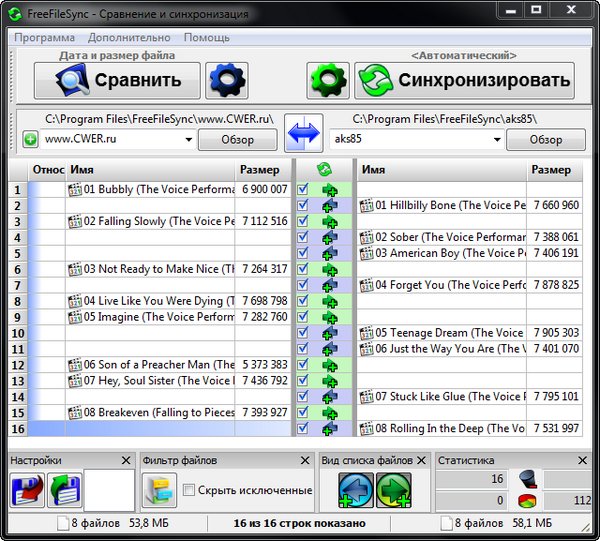Open comparison settings blue gear icon
The image size is (600, 541).
227,81
